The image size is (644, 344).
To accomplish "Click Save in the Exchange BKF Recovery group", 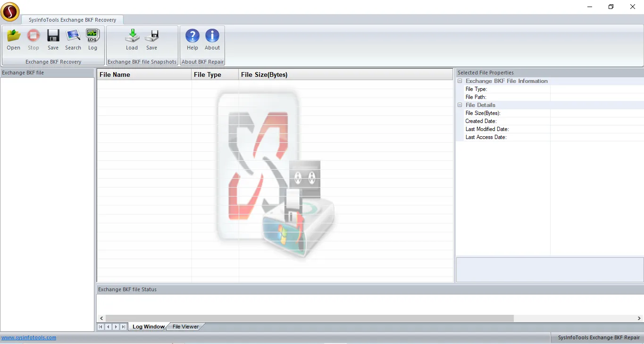I will (x=53, y=40).
